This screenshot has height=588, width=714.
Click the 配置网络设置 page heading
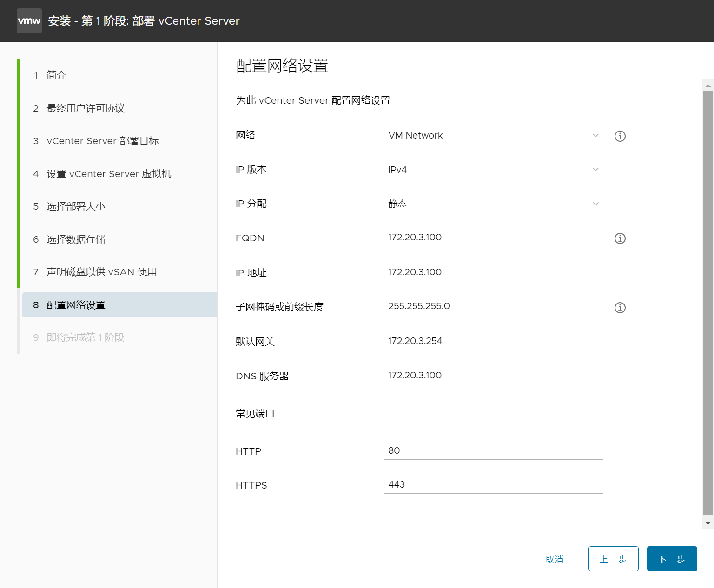(x=282, y=66)
